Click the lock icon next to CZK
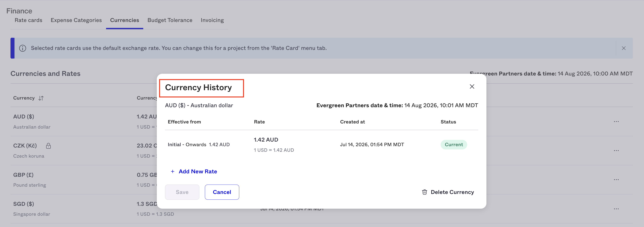 tap(48, 146)
